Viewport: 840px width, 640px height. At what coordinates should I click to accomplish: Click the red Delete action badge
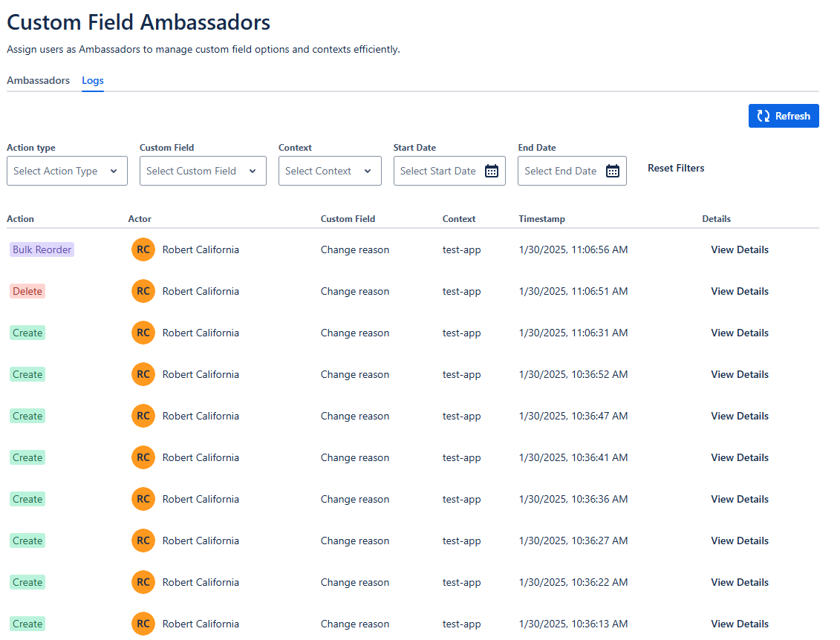(27, 291)
